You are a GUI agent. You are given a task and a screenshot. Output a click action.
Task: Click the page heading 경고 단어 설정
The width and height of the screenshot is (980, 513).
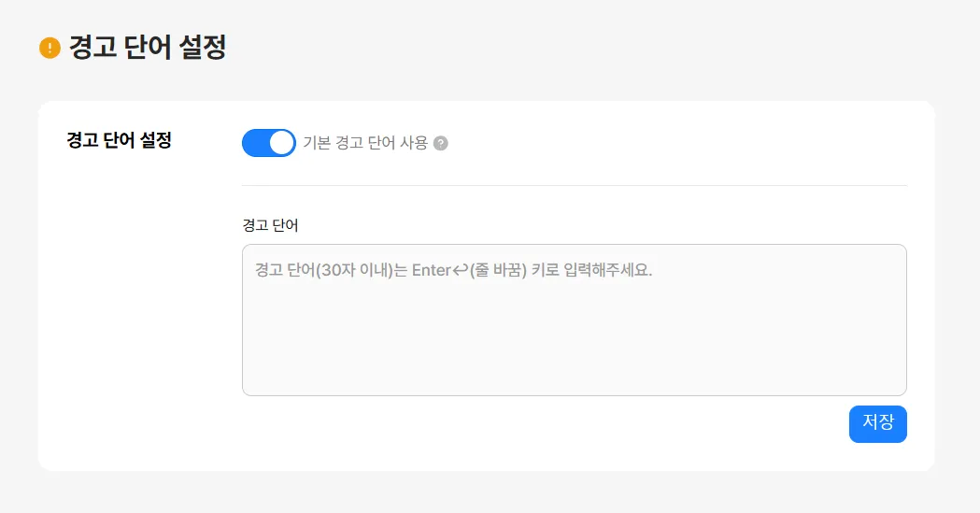click(x=148, y=48)
